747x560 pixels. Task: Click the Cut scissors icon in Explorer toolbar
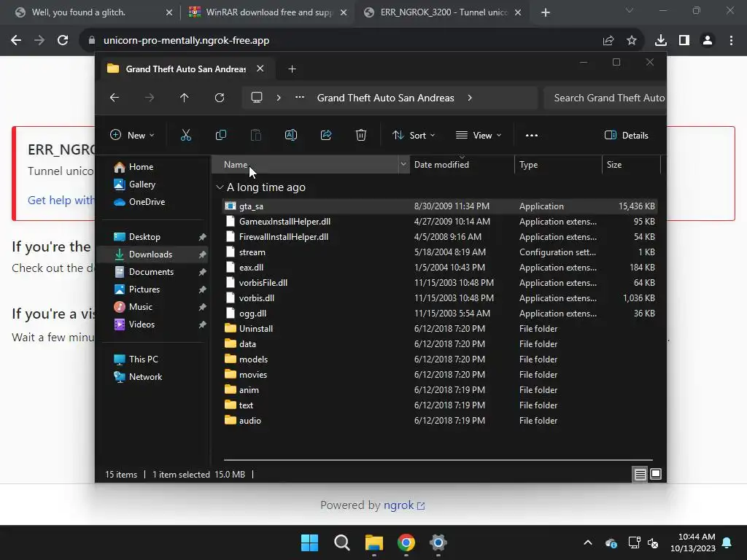click(186, 135)
